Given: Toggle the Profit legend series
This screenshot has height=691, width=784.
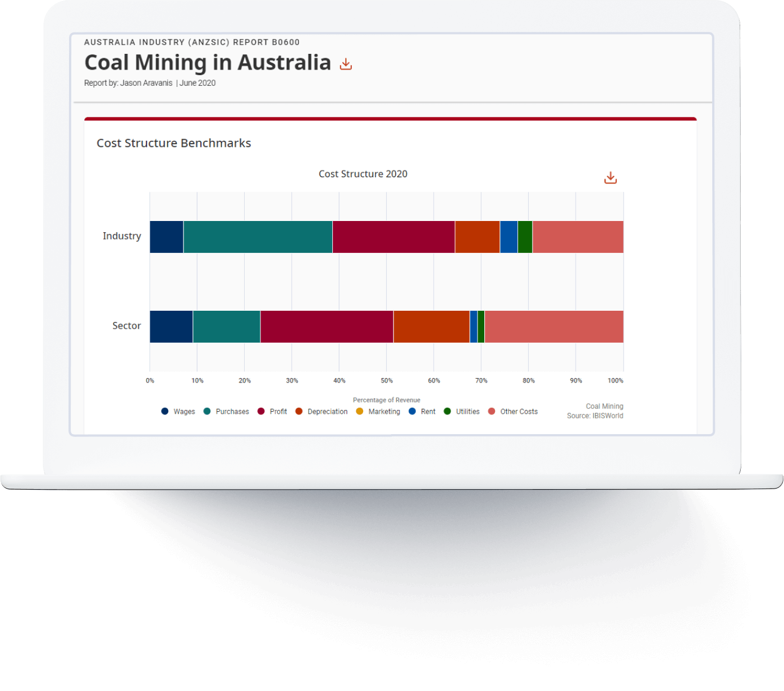Looking at the screenshot, I should pos(272,412).
